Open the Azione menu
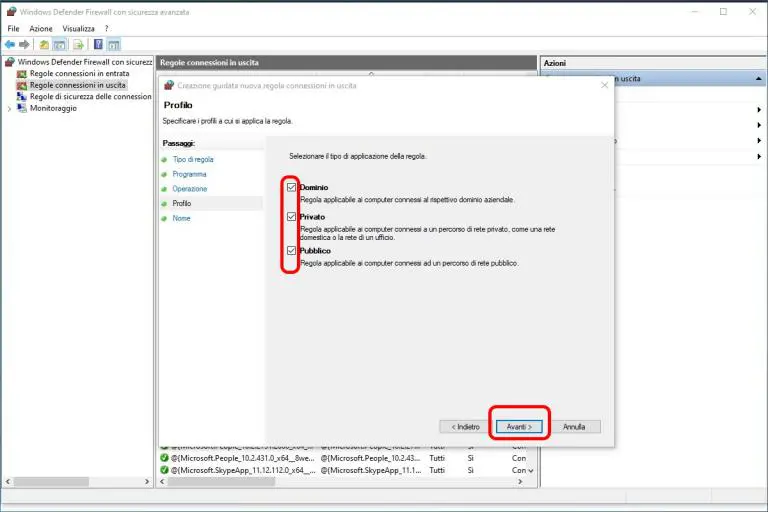768x512 pixels. (40, 29)
